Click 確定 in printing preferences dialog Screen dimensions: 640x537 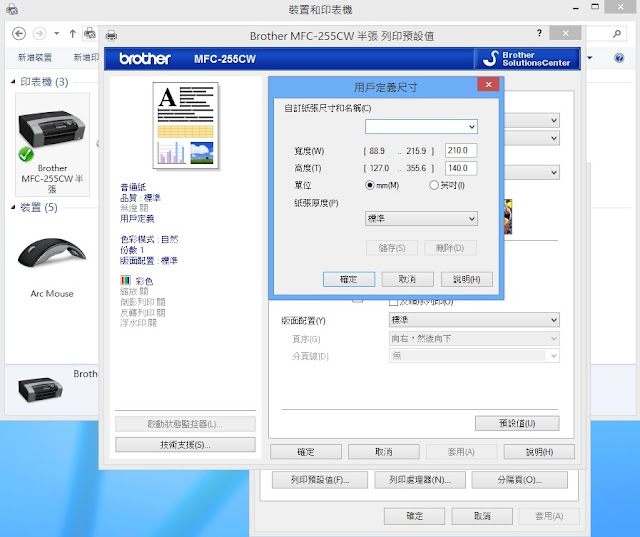tap(306, 452)
